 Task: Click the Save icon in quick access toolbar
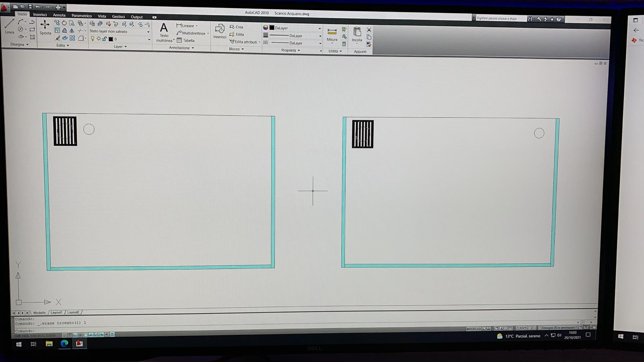pos(30,7)
